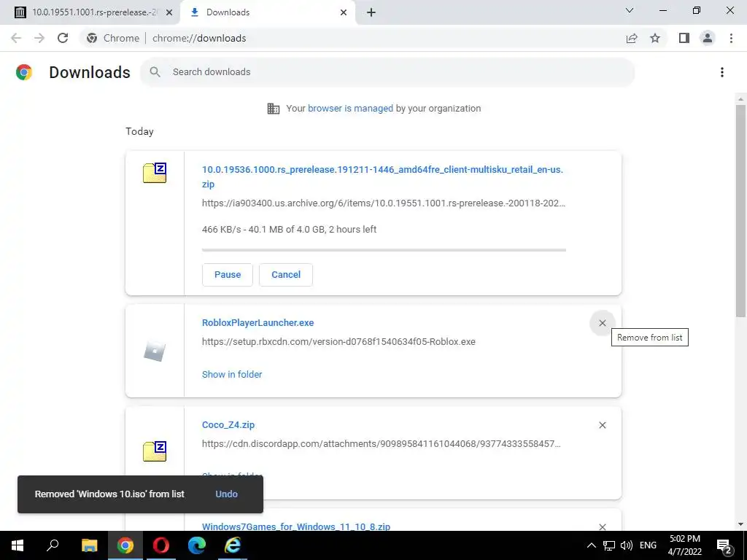Remove Windows7Games zip from list

pos(602,526)
